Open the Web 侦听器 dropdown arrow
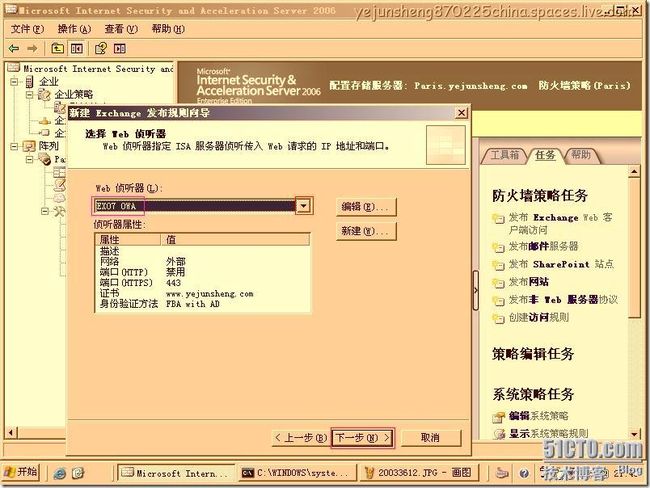The width and height of the screenshot is (650, 488). 303,206
